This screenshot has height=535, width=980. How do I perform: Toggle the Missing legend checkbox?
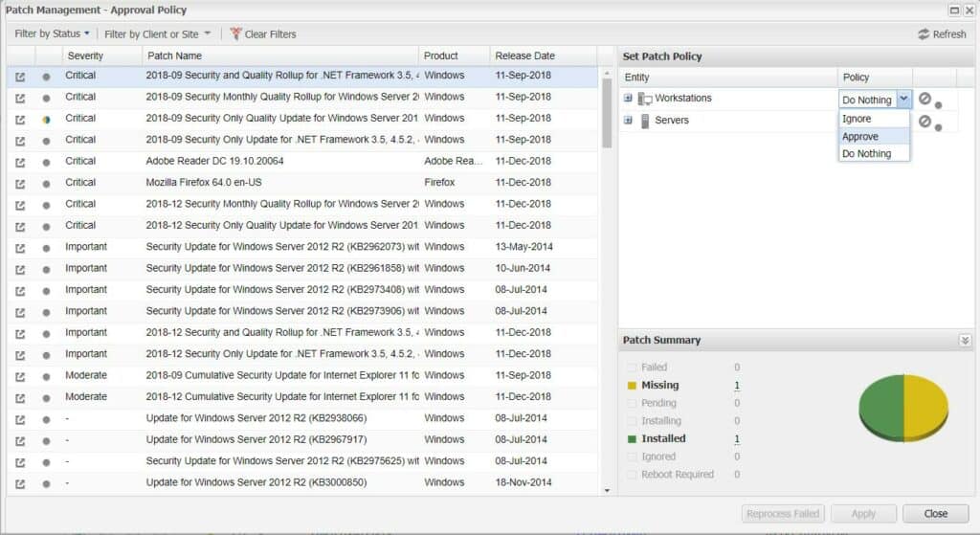pyautogui.click(x=632, y=386)
